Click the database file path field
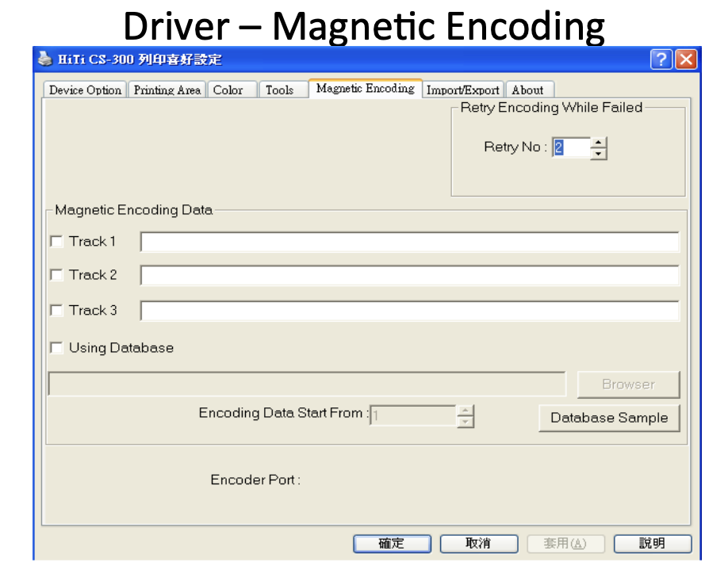The image size is (728, 566). 307,384
